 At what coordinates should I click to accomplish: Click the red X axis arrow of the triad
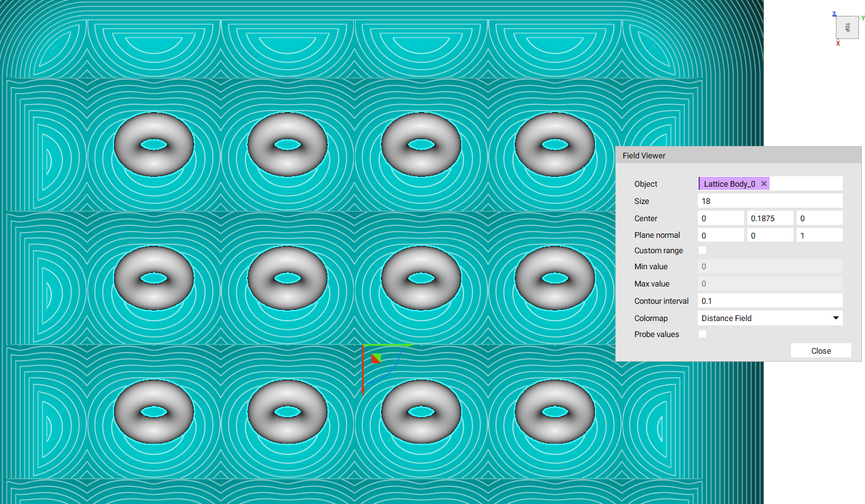(x=363, y=370)
